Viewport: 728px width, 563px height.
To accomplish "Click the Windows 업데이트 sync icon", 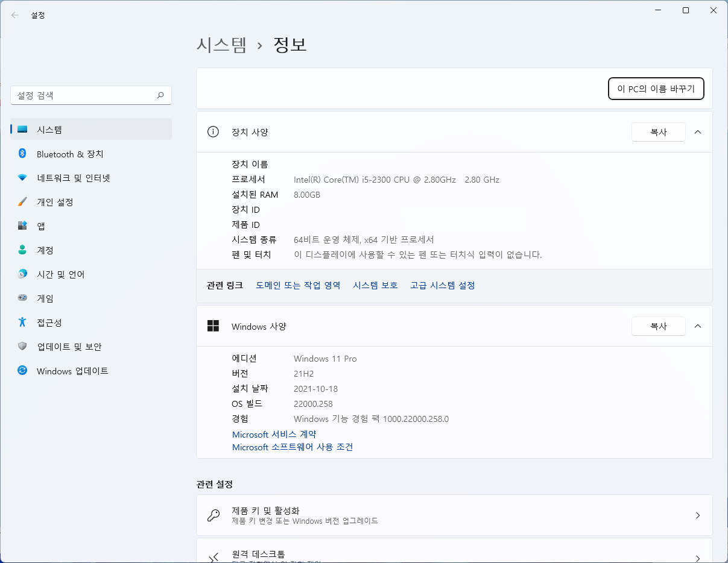I will (22, 371).
